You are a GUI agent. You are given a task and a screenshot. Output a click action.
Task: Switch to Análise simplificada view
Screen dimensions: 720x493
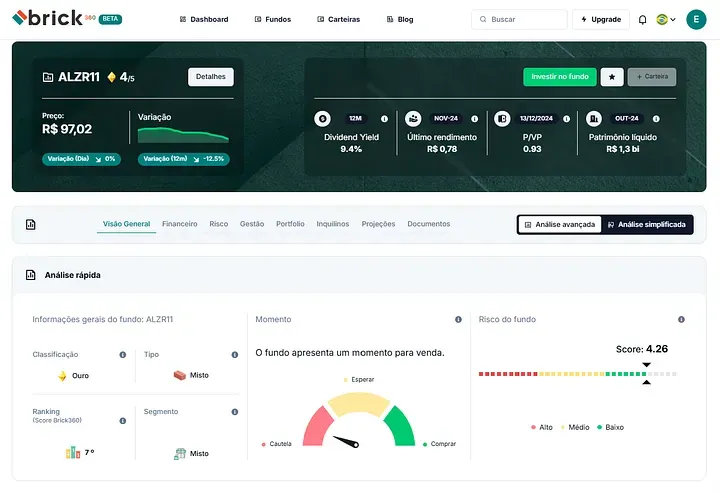tap(646, 225)
